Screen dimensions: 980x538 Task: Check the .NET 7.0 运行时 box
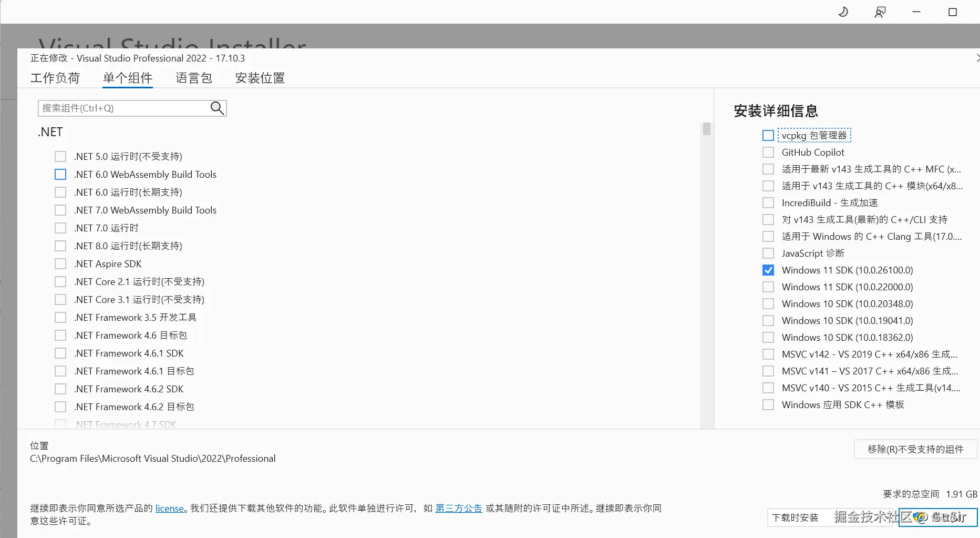(x=60, y=228)
